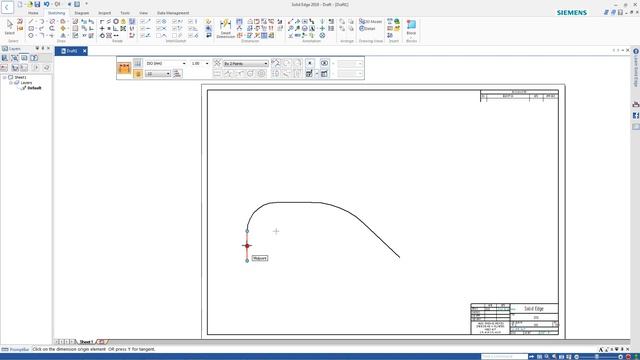Click the Open folder icon in the quick access toolbar
This screenshot has width=640, height=360.
click(x=29, y=4)
